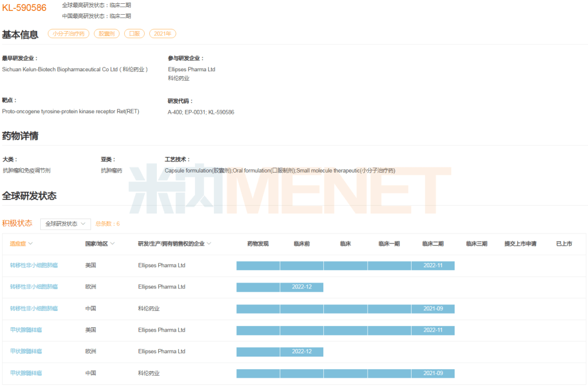Click the 小分子治疗药 tag
This screenshot has width=588, height=386.
[x=69, y=34]
